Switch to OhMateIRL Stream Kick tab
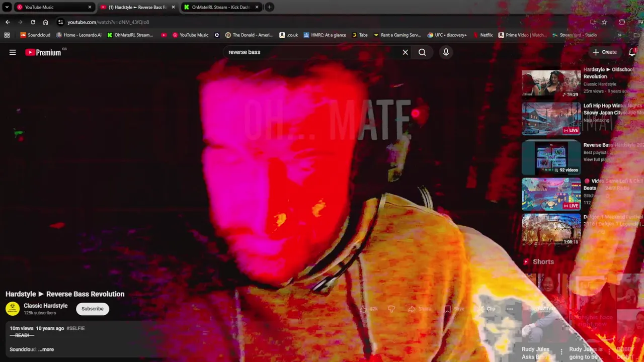The image size is (644, 362). click(x=221, y=7)
